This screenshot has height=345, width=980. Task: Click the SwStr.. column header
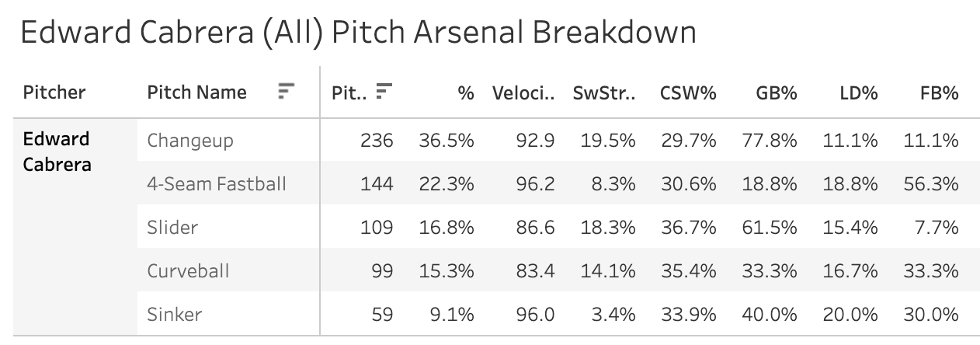pos(604,93)
